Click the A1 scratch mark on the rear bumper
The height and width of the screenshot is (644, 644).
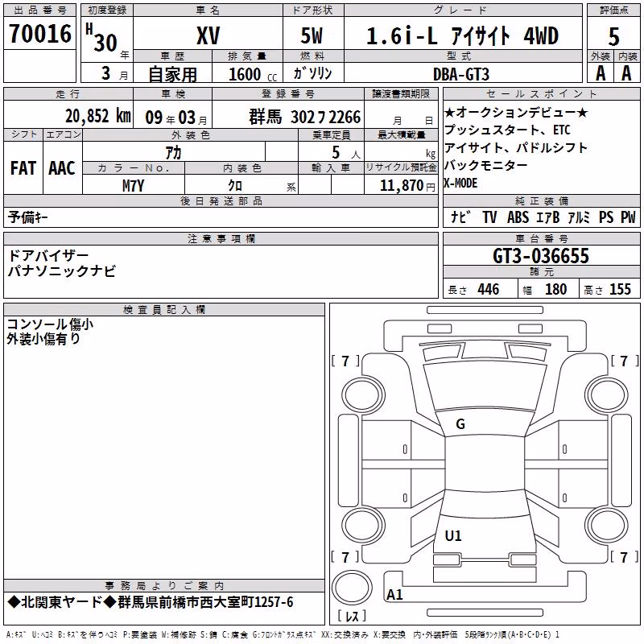[394, 594]
